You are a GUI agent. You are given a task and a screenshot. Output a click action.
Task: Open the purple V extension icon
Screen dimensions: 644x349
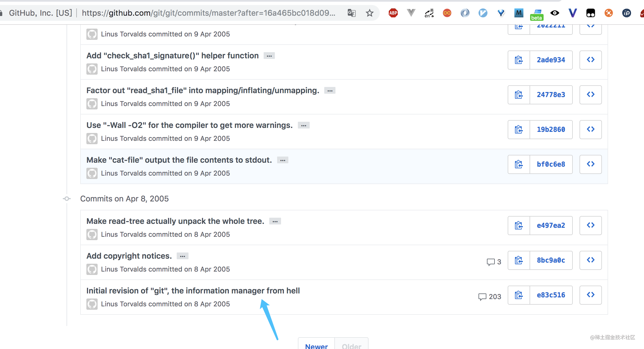[573, 13]
